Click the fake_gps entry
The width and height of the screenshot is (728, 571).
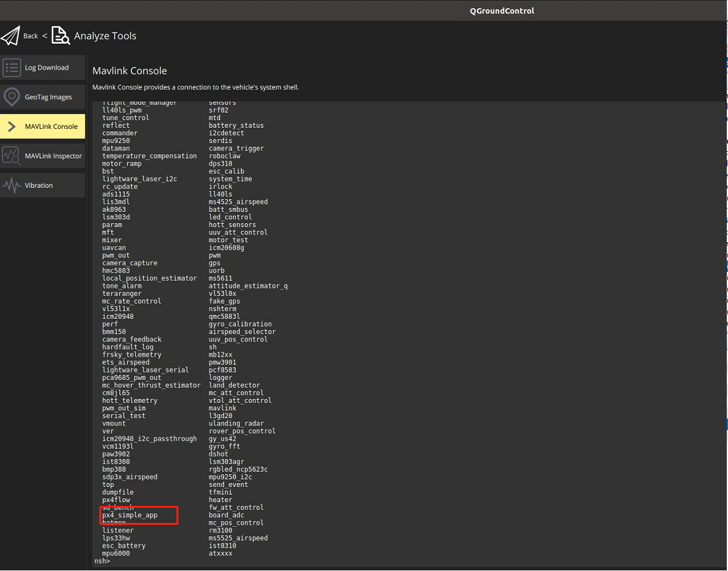(225, 301)
